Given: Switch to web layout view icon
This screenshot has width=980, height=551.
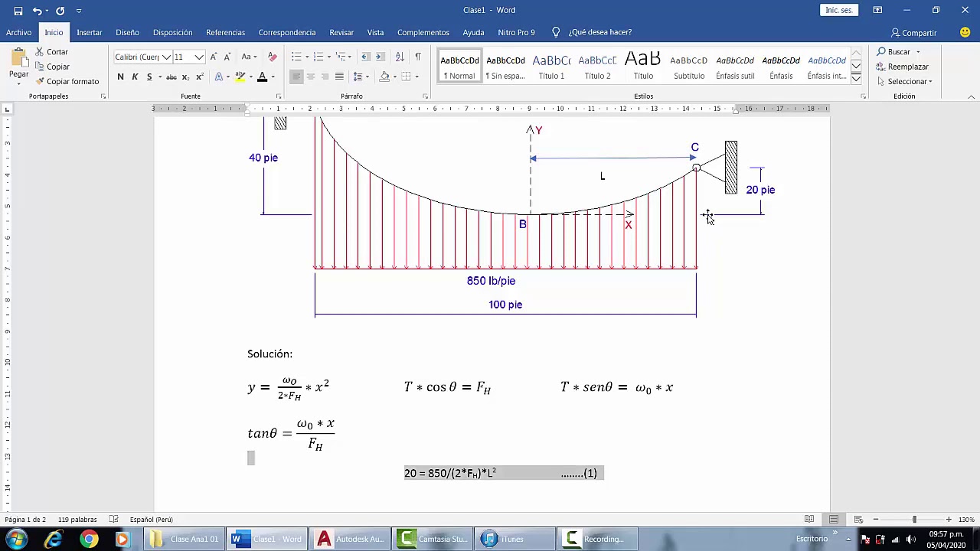Looking at the screenshot, I should click(x=858, y=520).
